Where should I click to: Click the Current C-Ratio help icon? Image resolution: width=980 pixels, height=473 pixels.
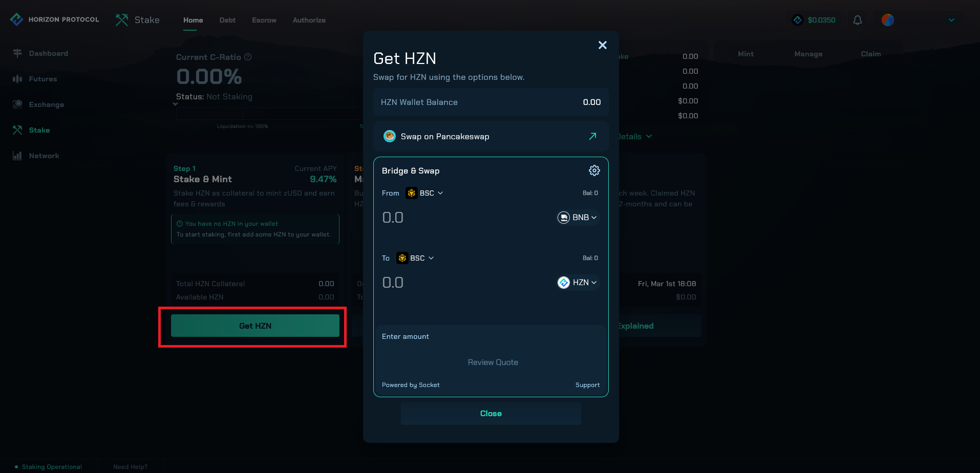point(248,57)
